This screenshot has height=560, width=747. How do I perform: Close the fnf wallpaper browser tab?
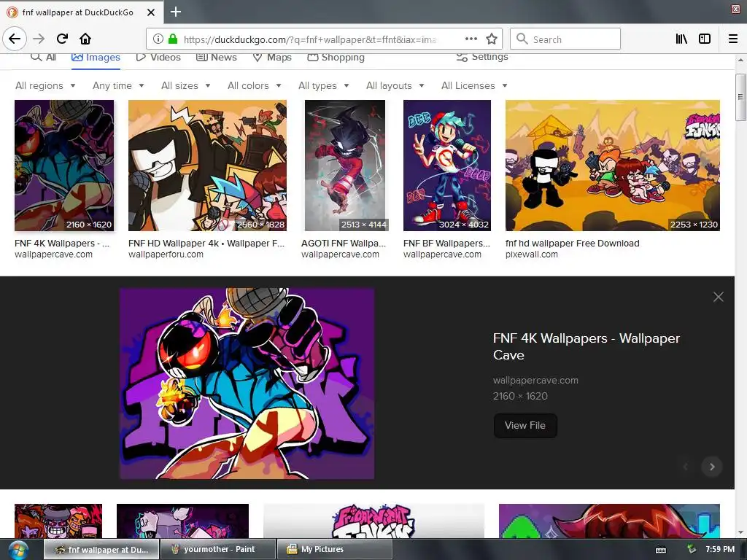click(x=150, y=12)
